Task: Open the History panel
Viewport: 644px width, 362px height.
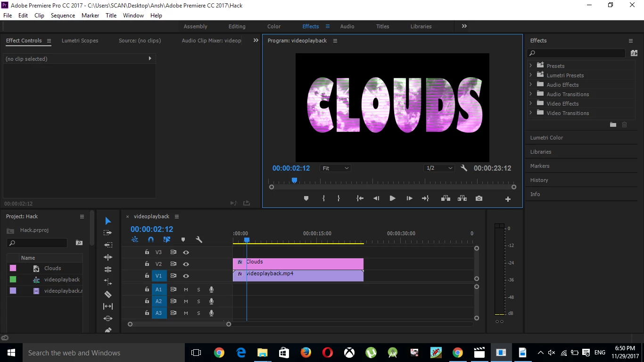Action: 539,180
